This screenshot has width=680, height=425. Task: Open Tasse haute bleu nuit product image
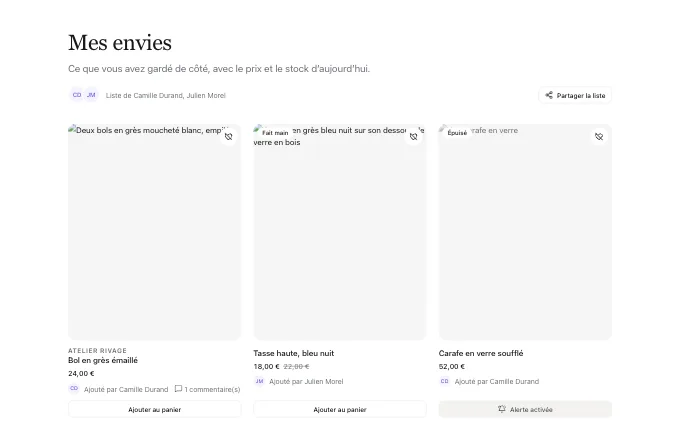click(x=340, y=232)
